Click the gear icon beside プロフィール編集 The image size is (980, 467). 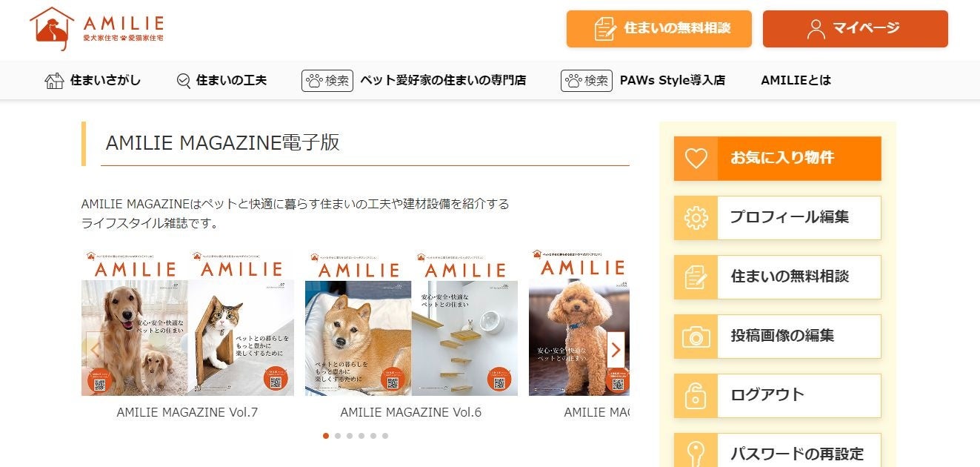[x=696, y=217]
